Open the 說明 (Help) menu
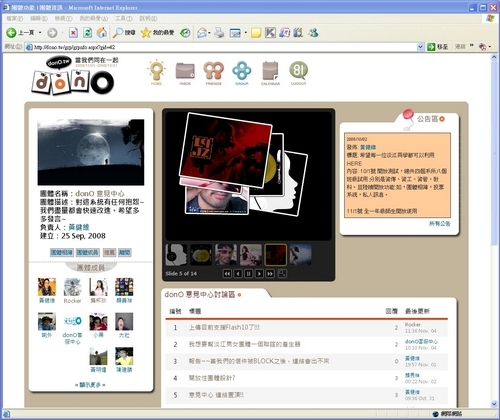Image resolution: width=500 pixels, height=420 pixels. pyautogui.click(x=148, y=18)
